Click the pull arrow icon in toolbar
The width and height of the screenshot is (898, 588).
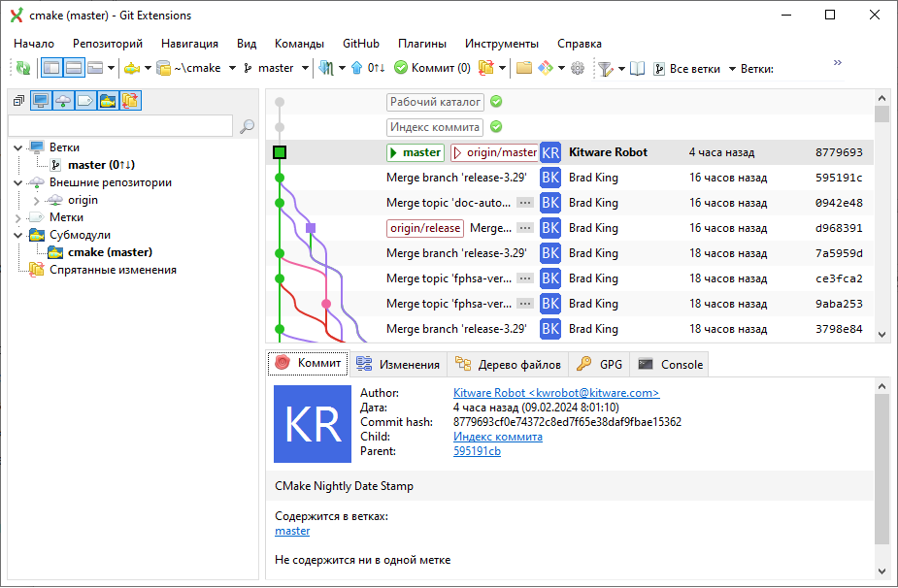326,68
